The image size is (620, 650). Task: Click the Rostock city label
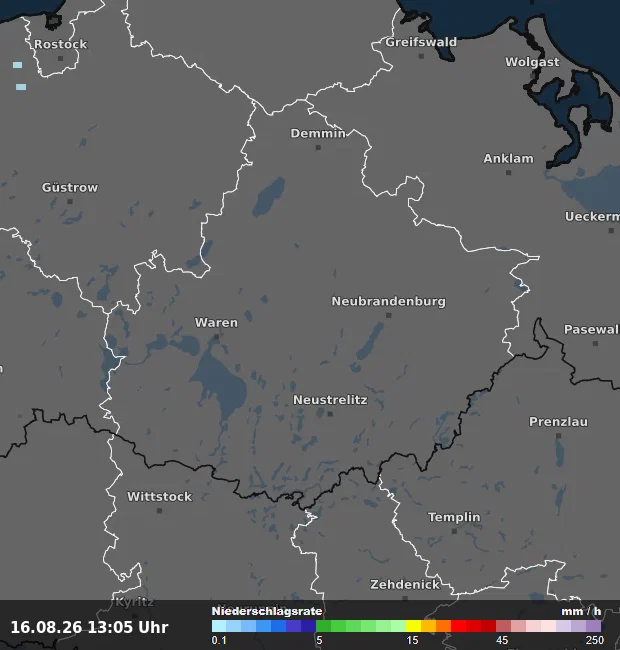(61, 44)
